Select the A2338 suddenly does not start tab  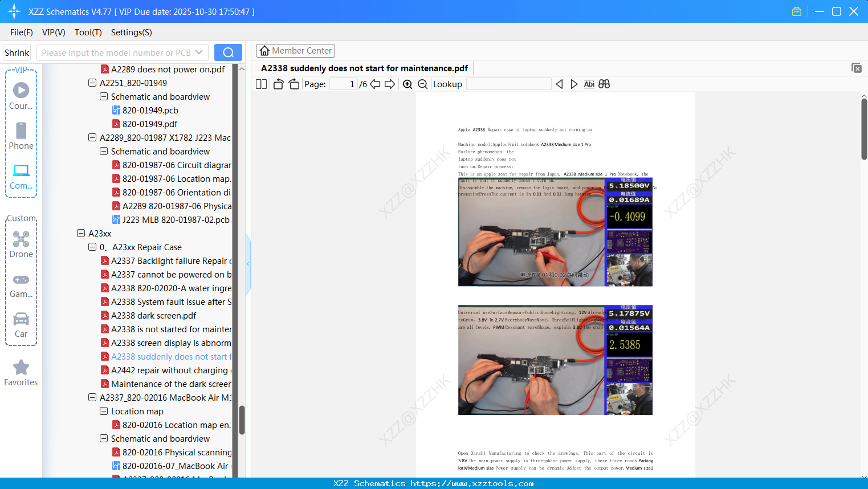coord(365,68)
